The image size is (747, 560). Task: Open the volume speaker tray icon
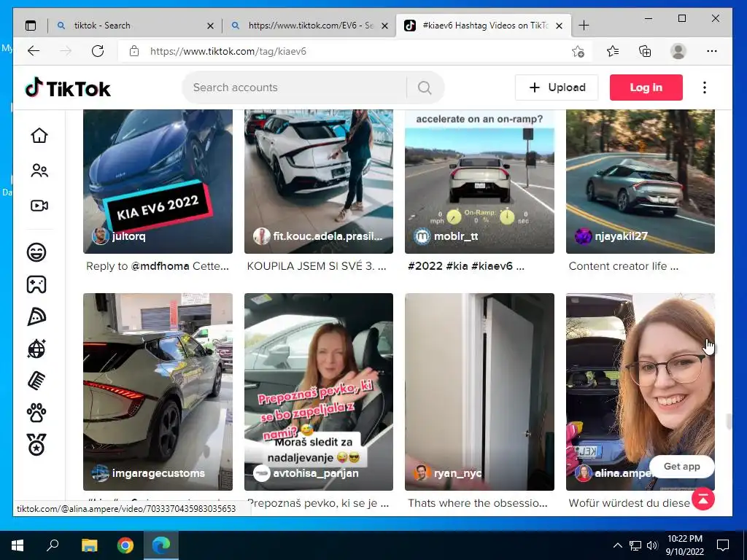pos(652,545)
